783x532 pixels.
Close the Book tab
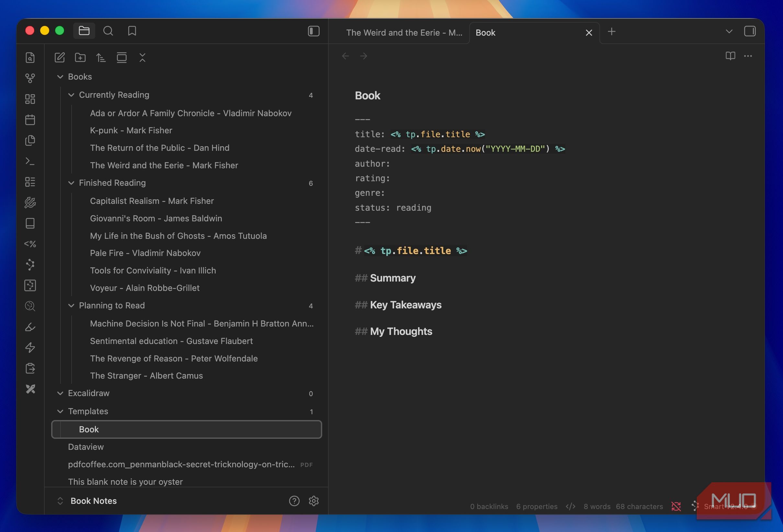click(x=589, y=33)
